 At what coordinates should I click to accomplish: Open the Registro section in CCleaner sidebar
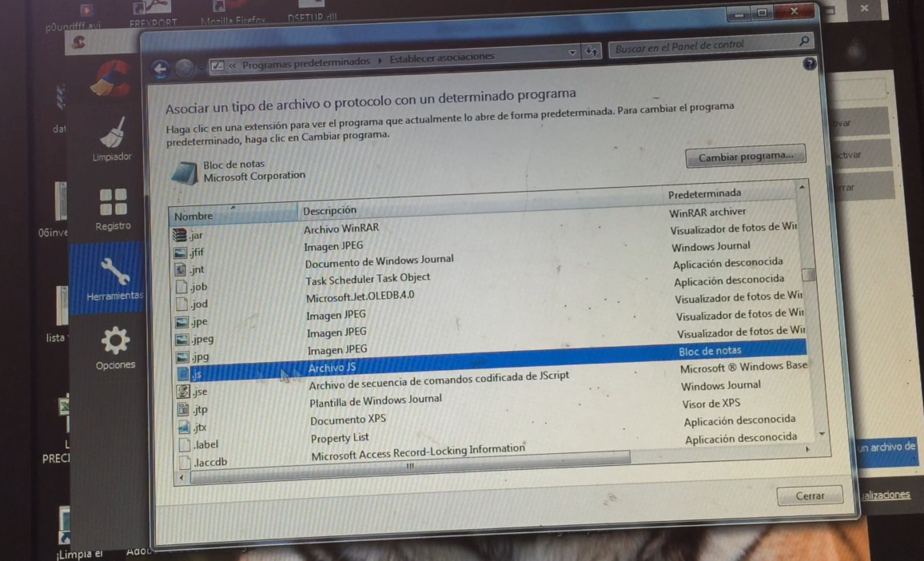pyautogui.click(x=113, y=203)
